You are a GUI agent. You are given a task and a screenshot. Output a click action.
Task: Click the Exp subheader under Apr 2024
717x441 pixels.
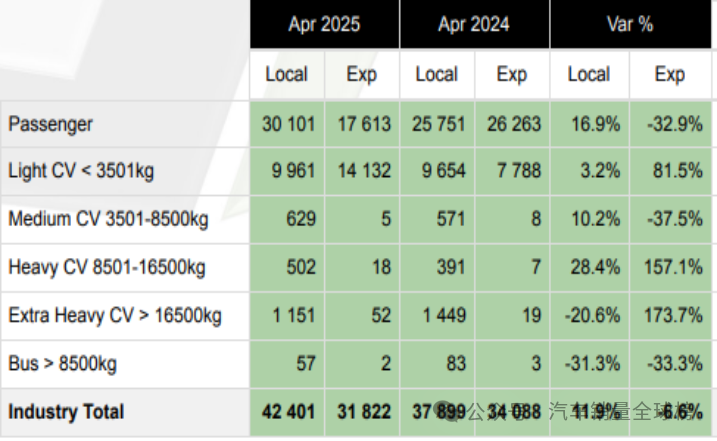(512, 74)
